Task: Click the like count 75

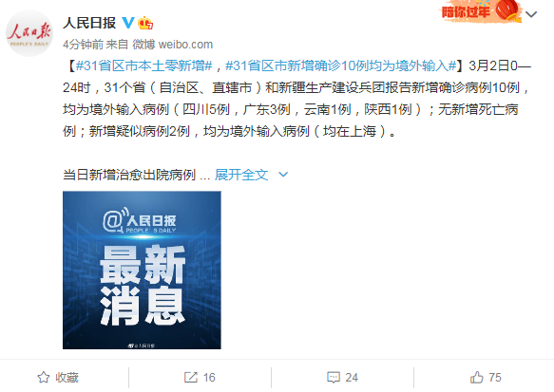Action: coord(495,378)
